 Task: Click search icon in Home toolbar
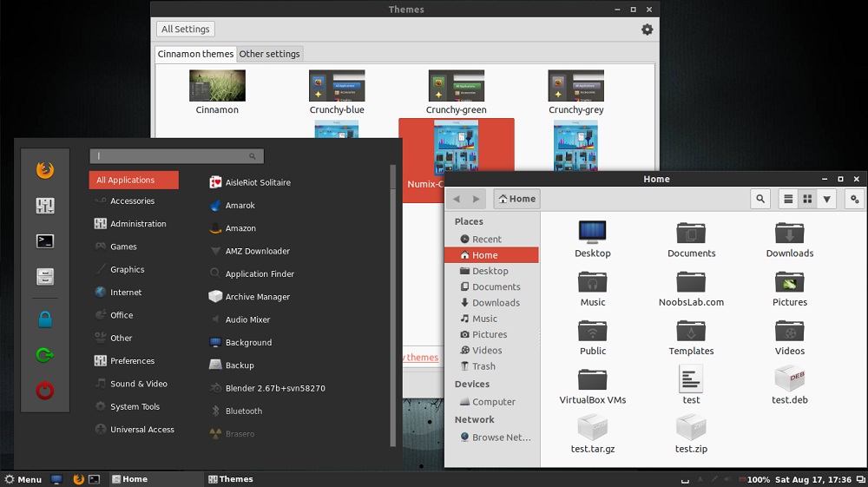pos(760,199)
